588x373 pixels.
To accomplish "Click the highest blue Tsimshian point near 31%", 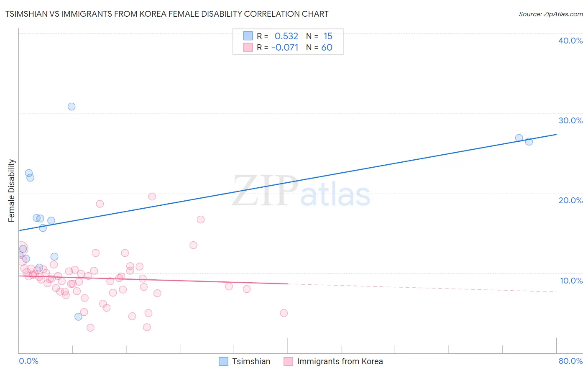I will pos(72,107).
